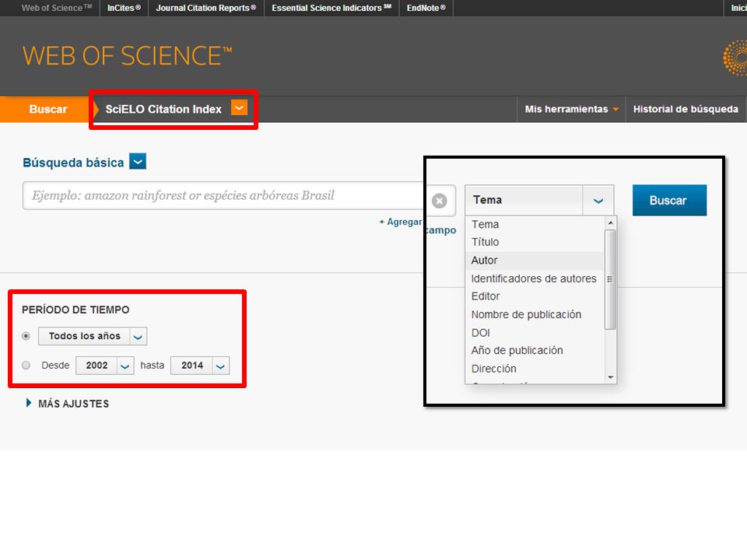747x560 pixels.
Task: Click the SciELO Citation Index label
Action: (163, 109)
